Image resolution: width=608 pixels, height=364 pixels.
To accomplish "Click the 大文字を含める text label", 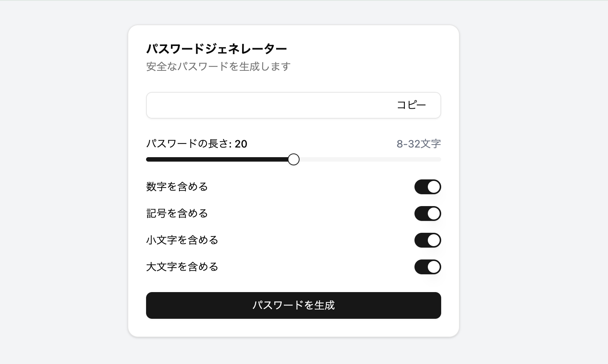I will pyautogui.click(x=182, y=267).
